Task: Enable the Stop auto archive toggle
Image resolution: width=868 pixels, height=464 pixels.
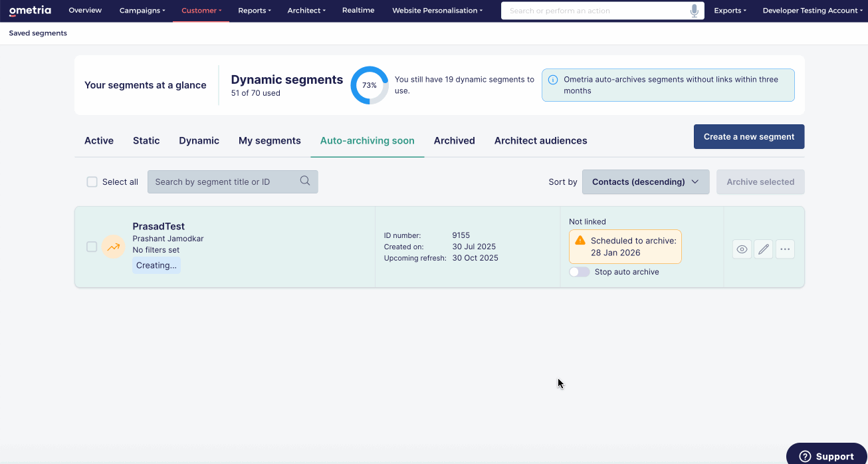Action: click(x=580, y=272)
